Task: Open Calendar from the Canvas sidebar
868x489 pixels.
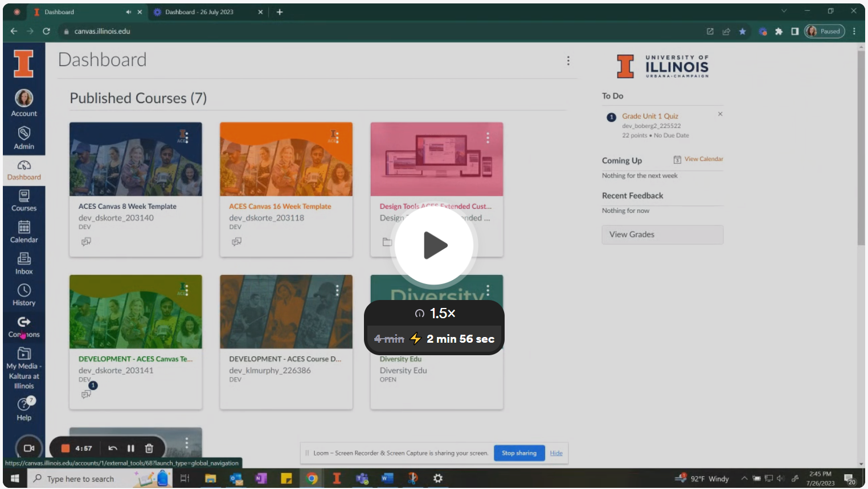Action: pyautogui.click(x=24, y=233)
